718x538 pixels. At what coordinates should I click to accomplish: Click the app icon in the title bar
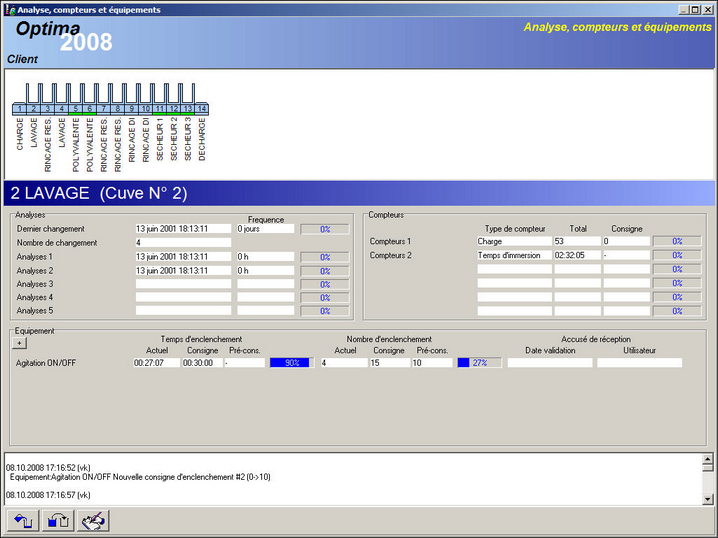10,10
